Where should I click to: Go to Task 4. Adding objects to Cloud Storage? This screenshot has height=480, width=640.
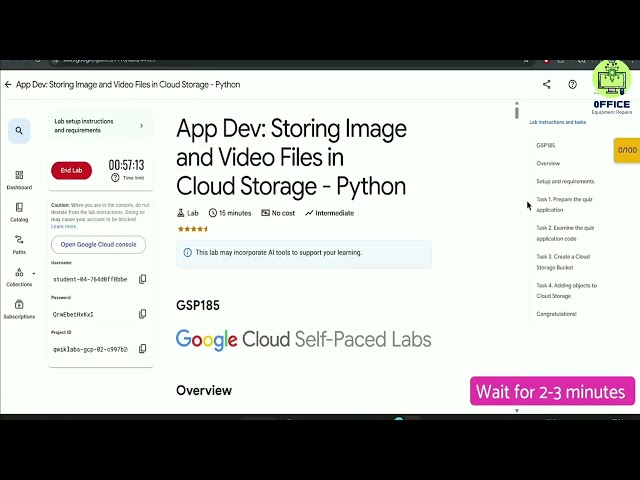tap(567, 291)
